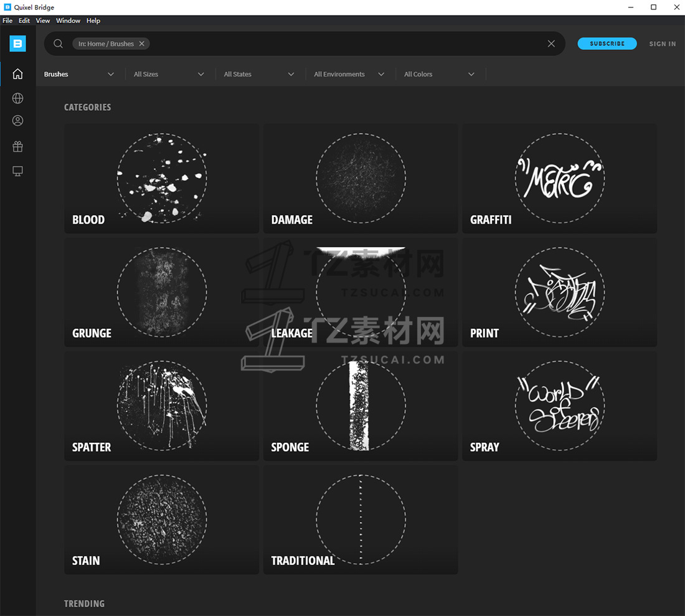The width and height of the screenshot is (685, 616).
Task: Clear the search bar with X
Action: point(551,44)
